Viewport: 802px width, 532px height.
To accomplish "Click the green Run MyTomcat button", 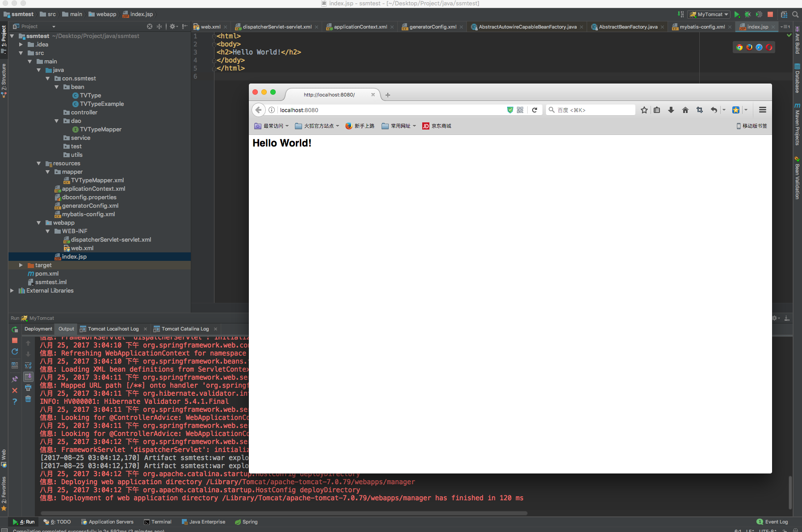I will (737, 15).
